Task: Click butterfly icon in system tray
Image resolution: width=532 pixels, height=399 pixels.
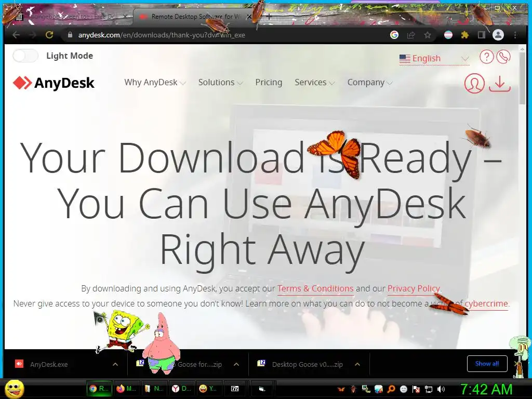Action: pyautogui.click(x=341, y=389)
